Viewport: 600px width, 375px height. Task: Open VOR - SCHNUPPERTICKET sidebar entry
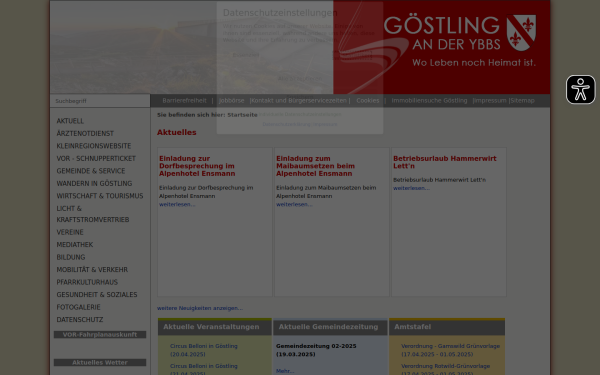[96, 158]
